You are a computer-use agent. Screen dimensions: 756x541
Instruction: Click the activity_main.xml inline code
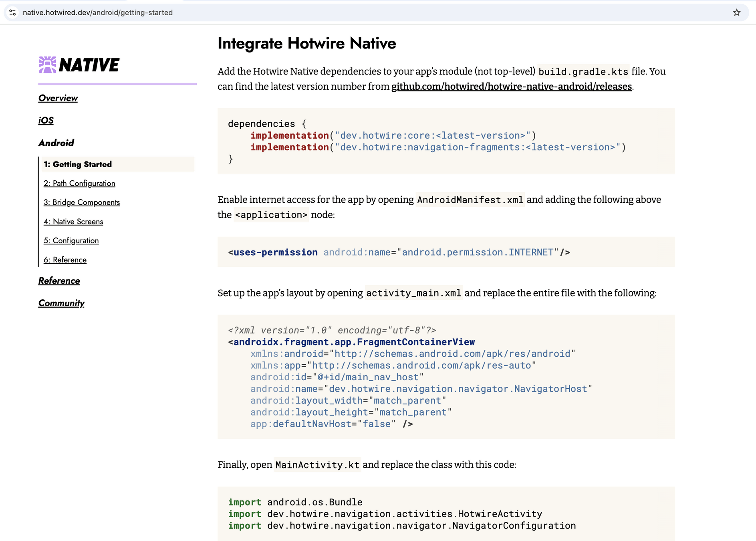click(x=413, y=293)
